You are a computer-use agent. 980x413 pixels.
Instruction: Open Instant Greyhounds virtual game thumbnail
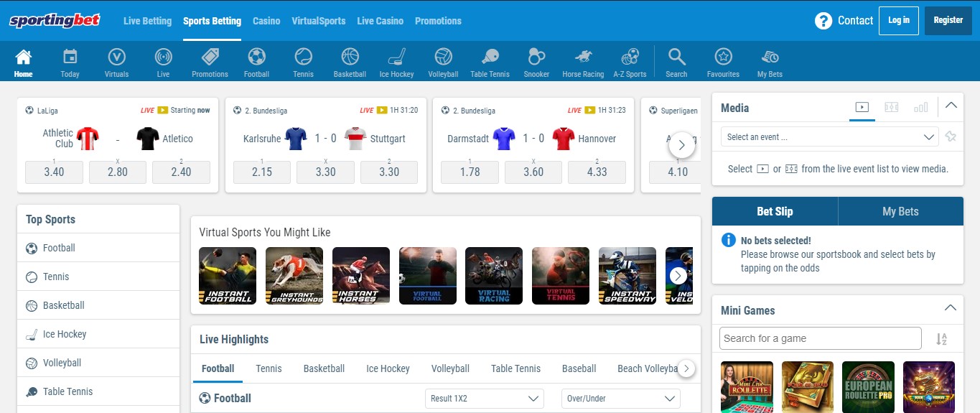coord(294,276)
